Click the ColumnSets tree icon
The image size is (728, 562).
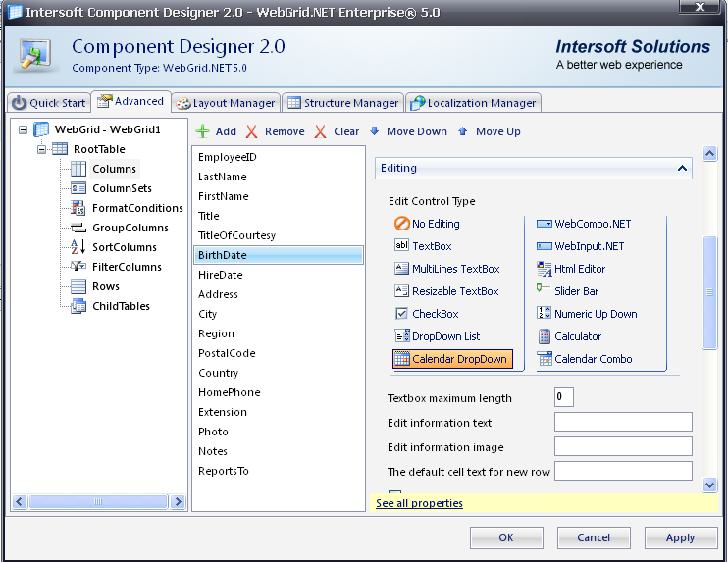(x=78, y=188)
